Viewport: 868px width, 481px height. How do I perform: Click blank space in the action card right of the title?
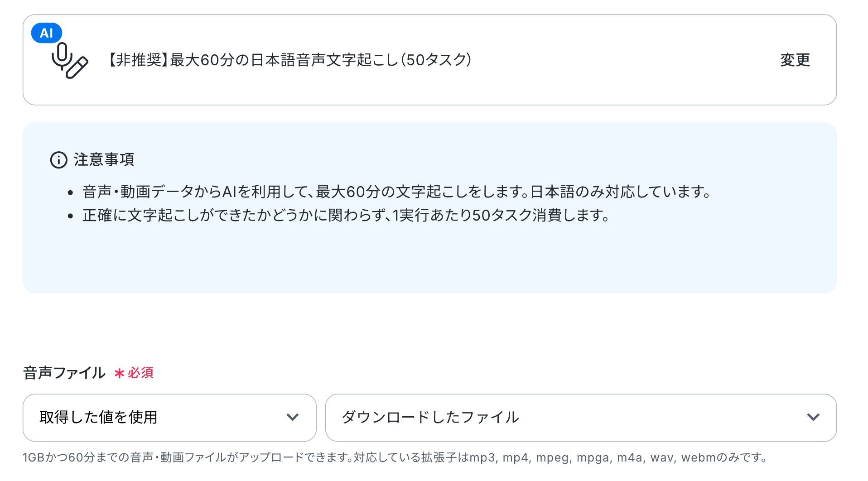click(625, 60)
